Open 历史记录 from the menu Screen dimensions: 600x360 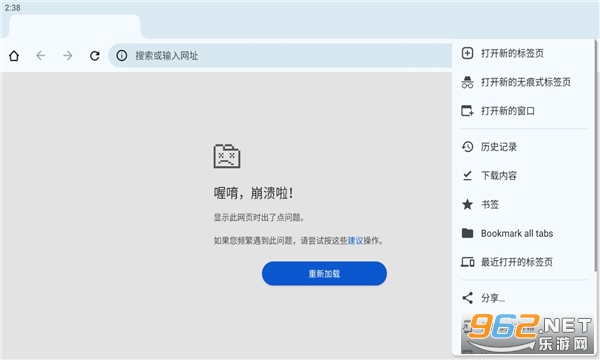click(x=523, y=147)
